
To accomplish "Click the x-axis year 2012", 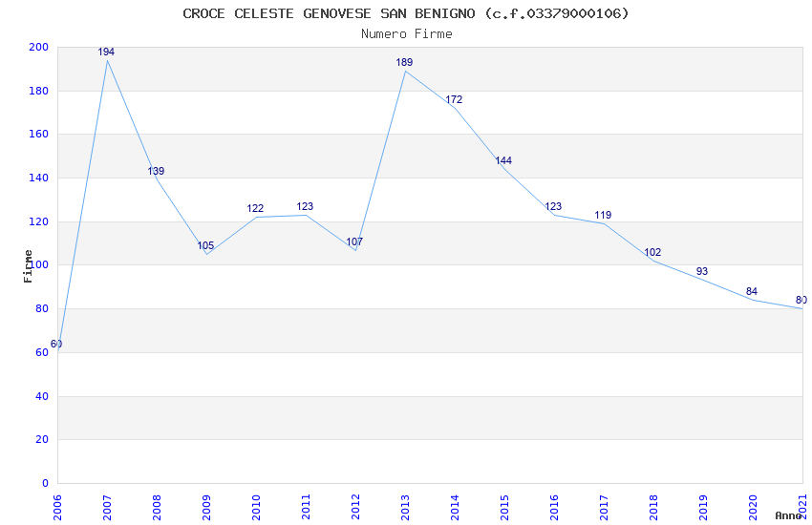I will (355, 507).
